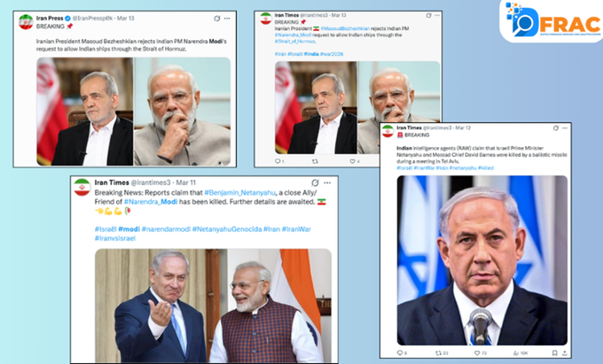View analytics of Mar 12 tweet
The image size is (603, 364).
(x=516, y=352)
